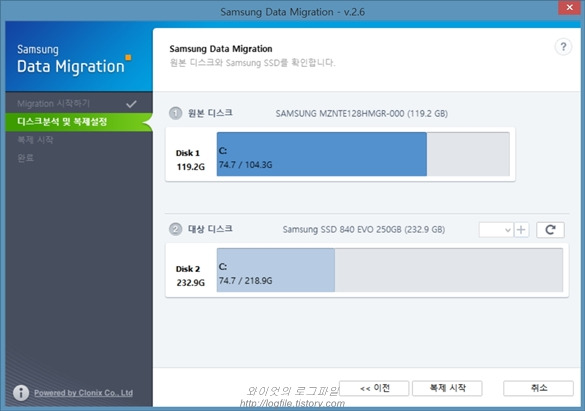The image size is (585, 411).
Task: Click the '원본 디스크' source heading
Action: 210,113
